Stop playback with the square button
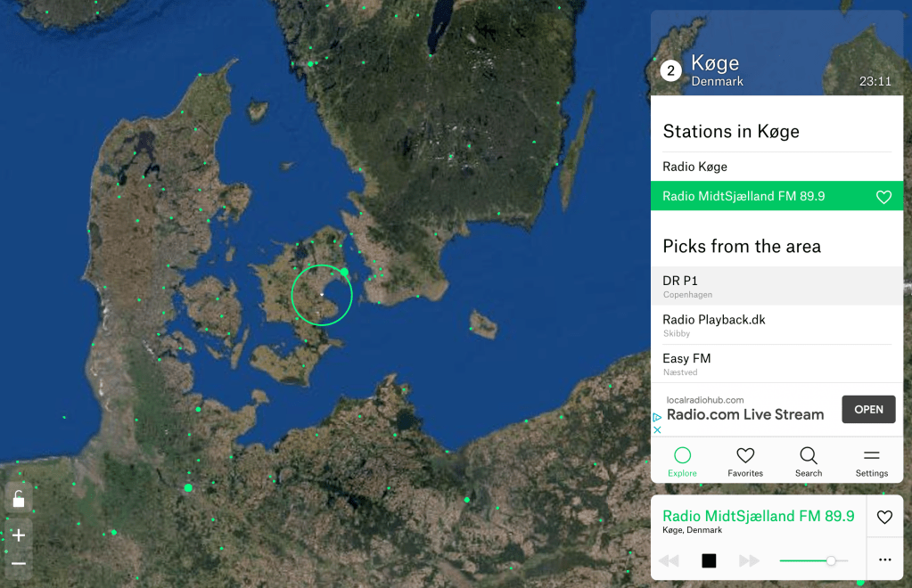The height and width of the screenshot is (588, 912). (709, 560)
